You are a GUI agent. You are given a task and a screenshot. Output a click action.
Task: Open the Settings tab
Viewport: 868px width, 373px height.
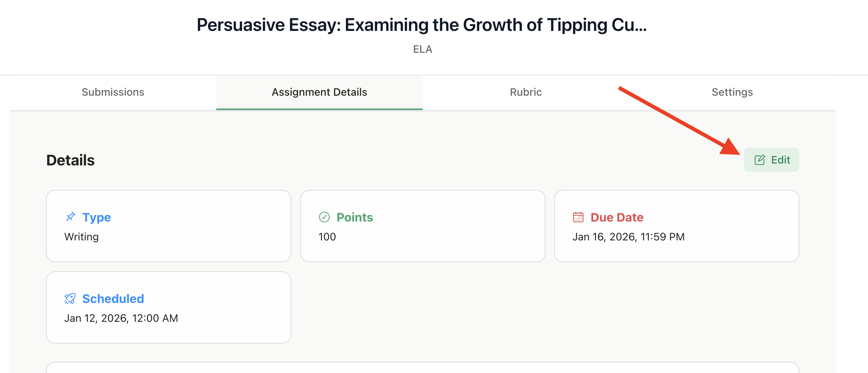[732, 92]
